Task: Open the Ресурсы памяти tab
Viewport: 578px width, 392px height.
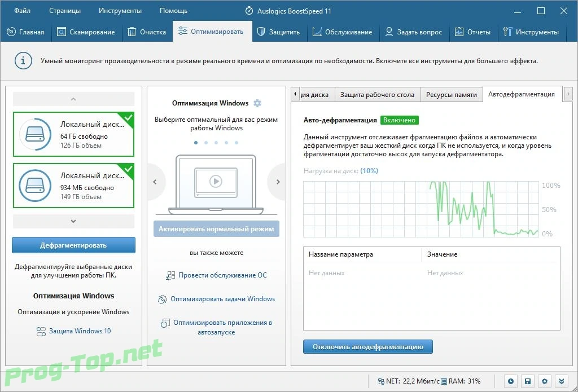Action: (451, 95)
